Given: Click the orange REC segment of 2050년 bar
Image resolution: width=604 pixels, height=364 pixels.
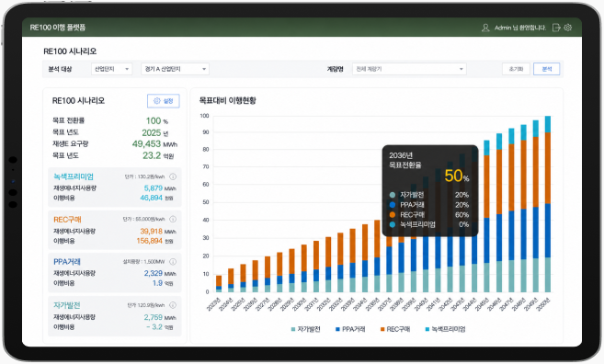Looking at the screenshot, I should 547,168.
